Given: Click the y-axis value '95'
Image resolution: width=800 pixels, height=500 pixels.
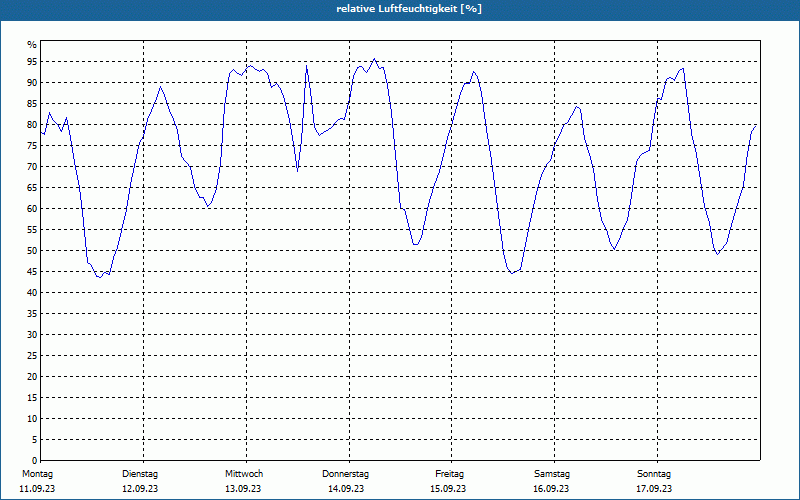Looking at the screenshot, I should tap(32, 62).
